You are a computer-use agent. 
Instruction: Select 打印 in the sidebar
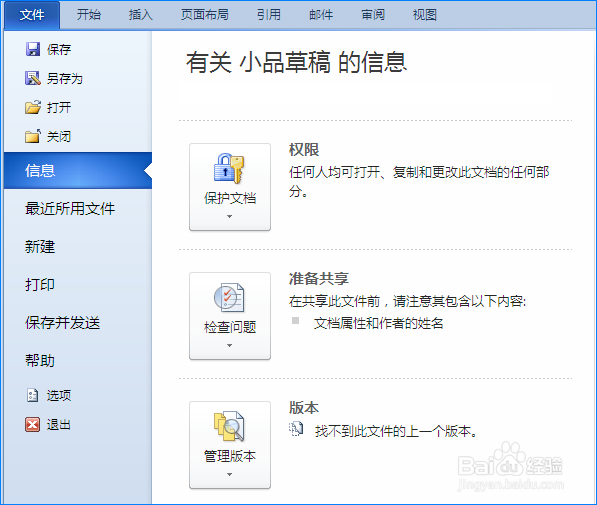(x=40, y=284)
